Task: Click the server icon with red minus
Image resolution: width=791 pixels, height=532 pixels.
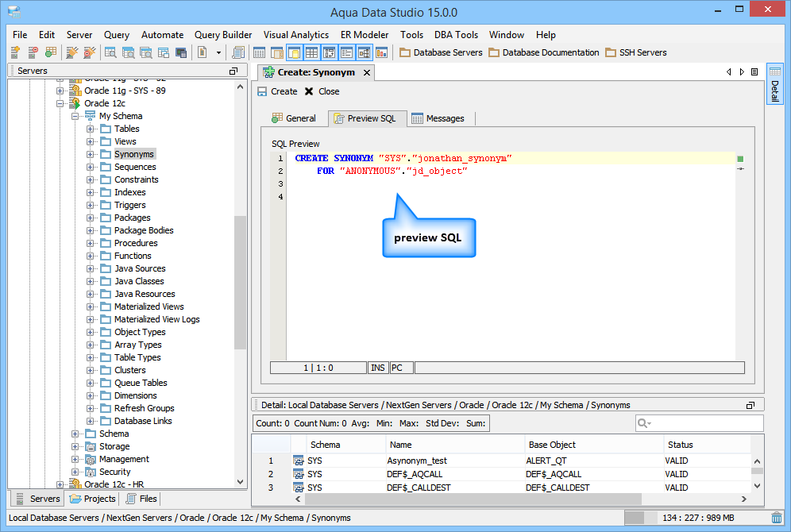Action: (x=33, y=52)
